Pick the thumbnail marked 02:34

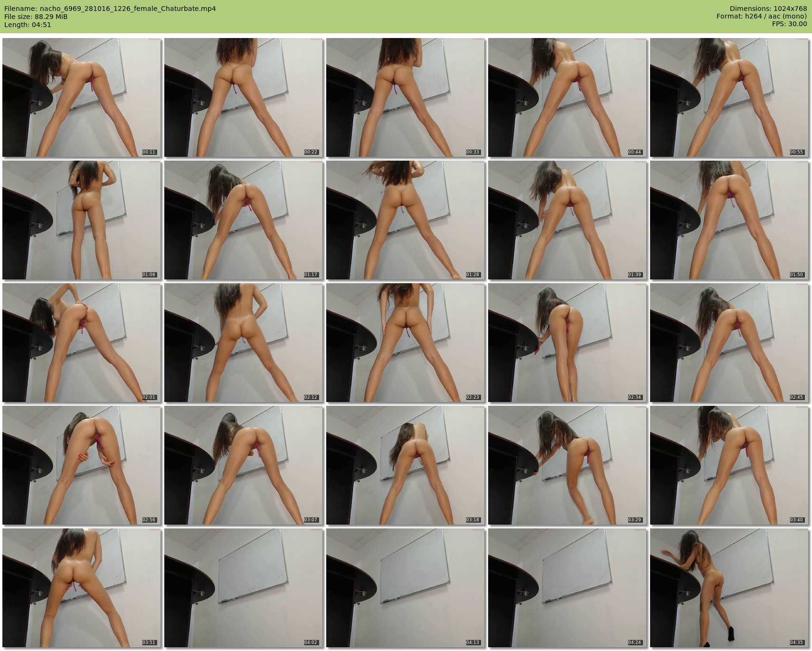567,343
